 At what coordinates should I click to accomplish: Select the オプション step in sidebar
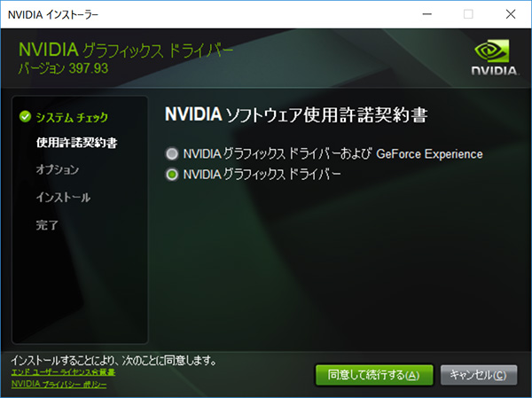click(51, 169)
